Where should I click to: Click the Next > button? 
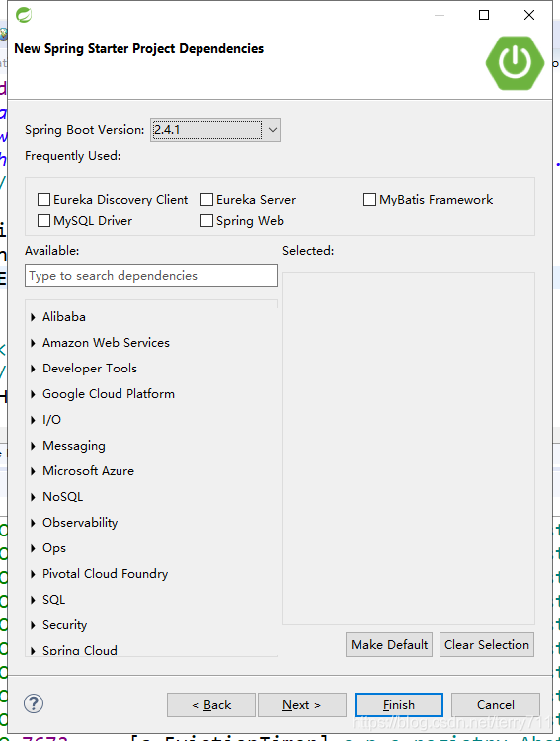(302, 705)
